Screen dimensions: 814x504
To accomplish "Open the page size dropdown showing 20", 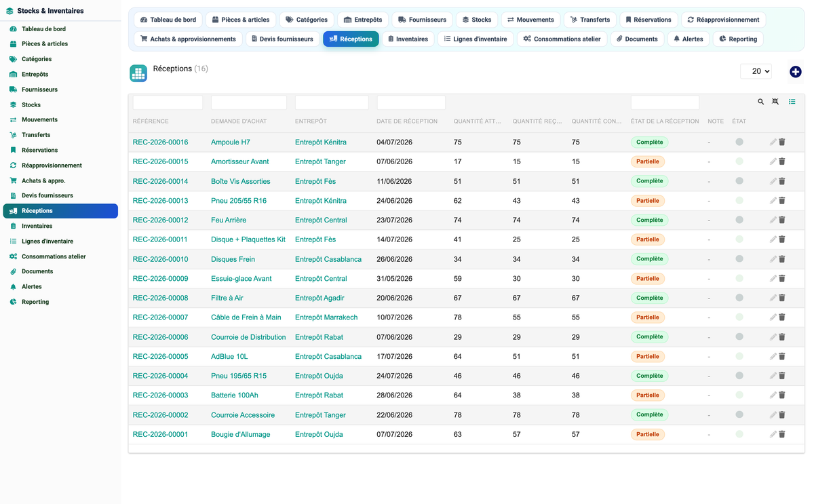I will click(756, 71).
